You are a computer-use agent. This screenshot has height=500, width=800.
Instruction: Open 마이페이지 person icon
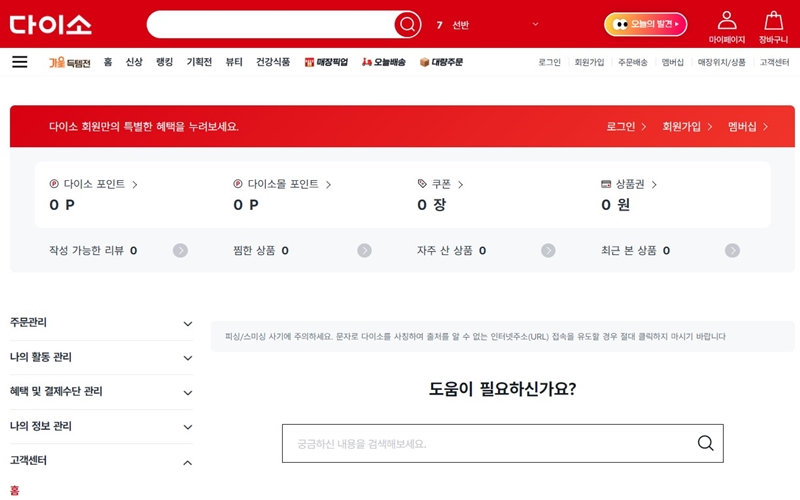pos(727,28)
